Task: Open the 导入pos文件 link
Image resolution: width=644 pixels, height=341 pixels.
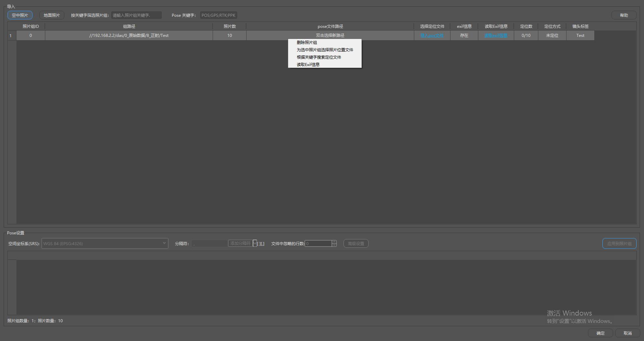Action: coord(432,36)
